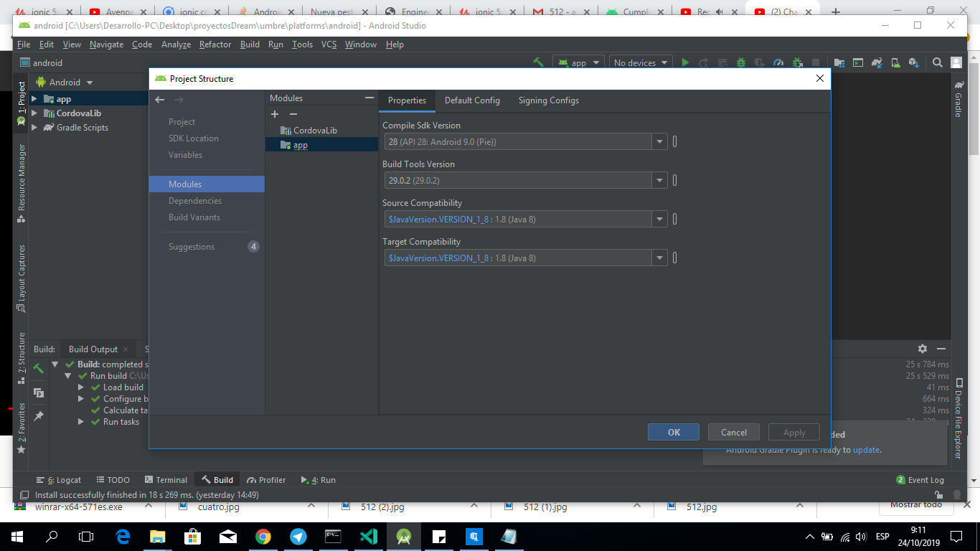Open the Android Profiler gauge icon in toolbar

point(778,62)
